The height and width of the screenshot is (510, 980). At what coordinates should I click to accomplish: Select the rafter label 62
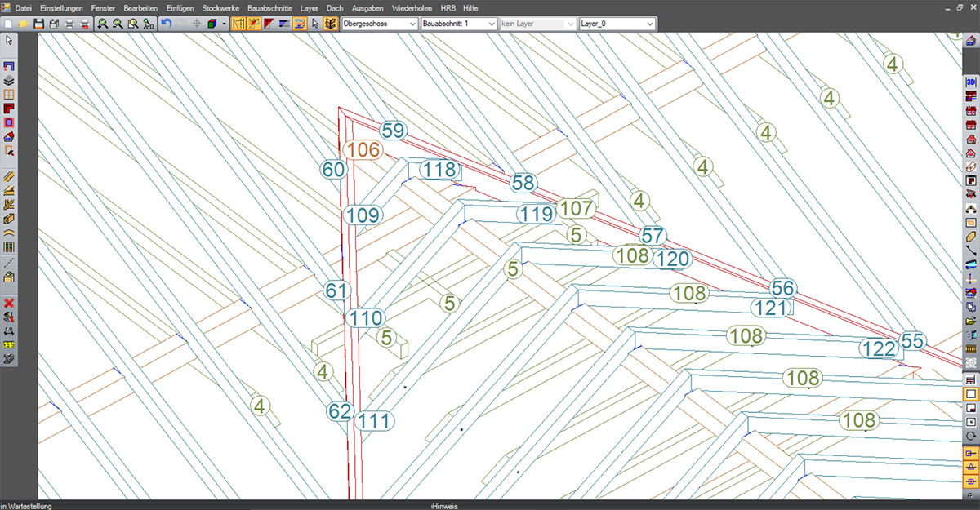[340, 411]
